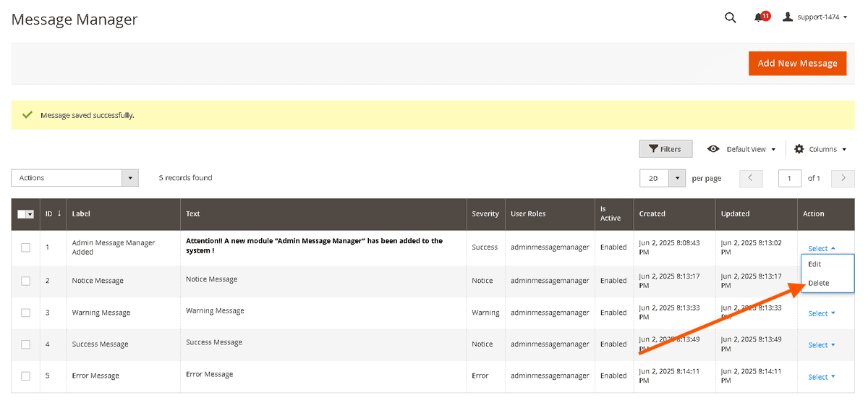868x411 pixels.
Task: Expand the per page size dropdown
Action: [677, 178]
